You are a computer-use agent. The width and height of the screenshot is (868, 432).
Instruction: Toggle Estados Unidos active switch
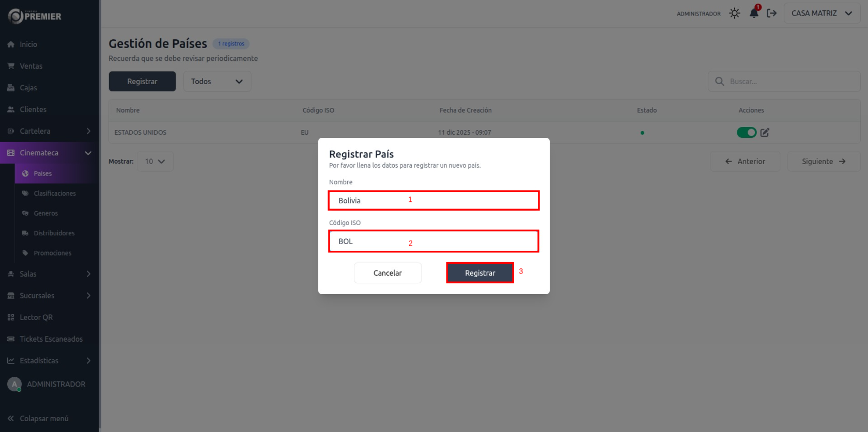coord(746,133)
